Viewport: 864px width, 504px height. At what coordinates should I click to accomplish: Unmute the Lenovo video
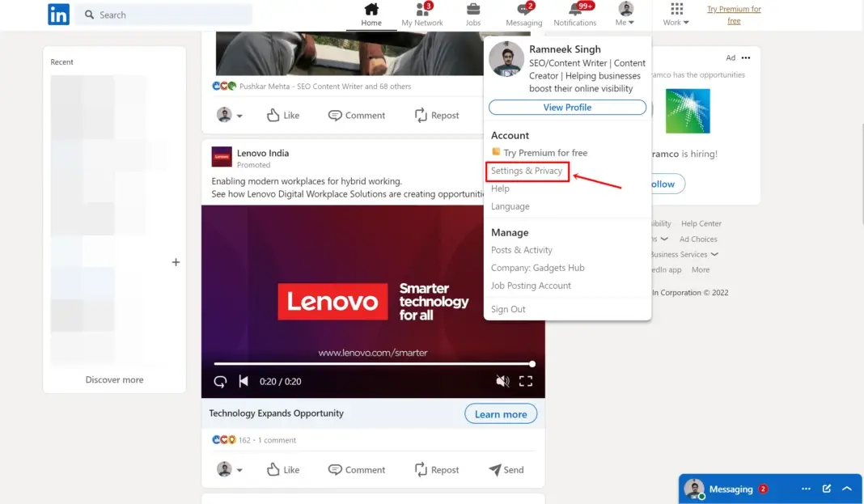tap(502, 381)
